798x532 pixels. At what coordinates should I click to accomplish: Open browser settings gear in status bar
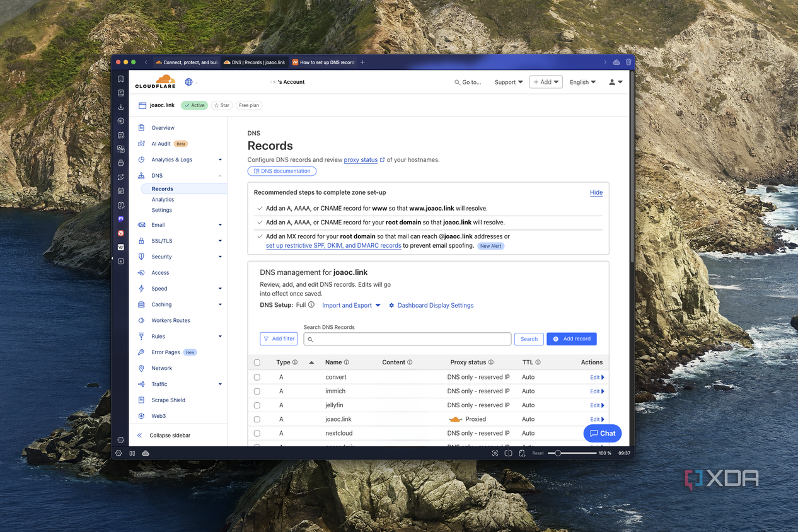pyautogui.click(x=119, y=453)
